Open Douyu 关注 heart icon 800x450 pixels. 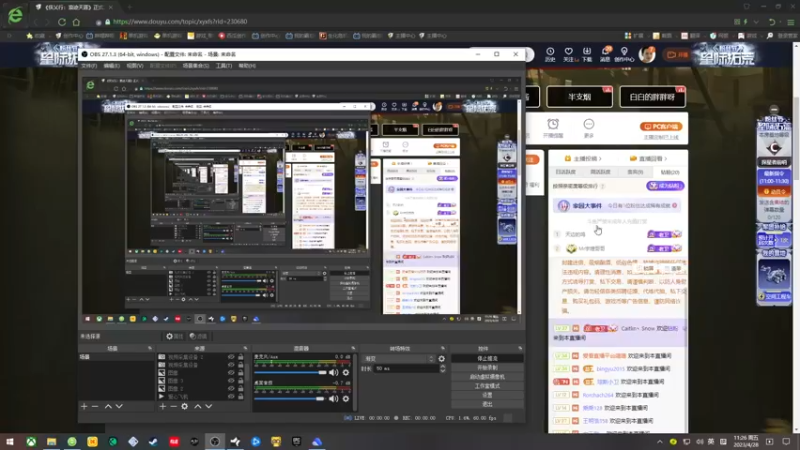click(568, 54)
